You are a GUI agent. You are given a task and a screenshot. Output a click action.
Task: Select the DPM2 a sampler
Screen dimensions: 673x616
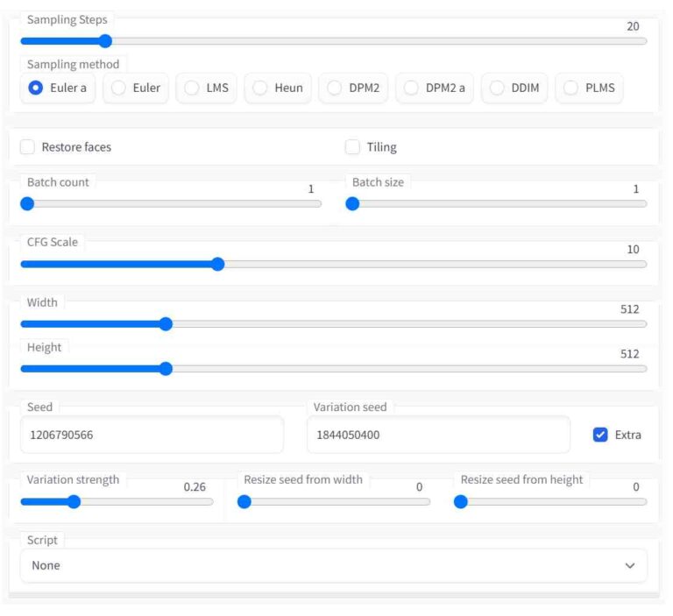tap(410, 88)
